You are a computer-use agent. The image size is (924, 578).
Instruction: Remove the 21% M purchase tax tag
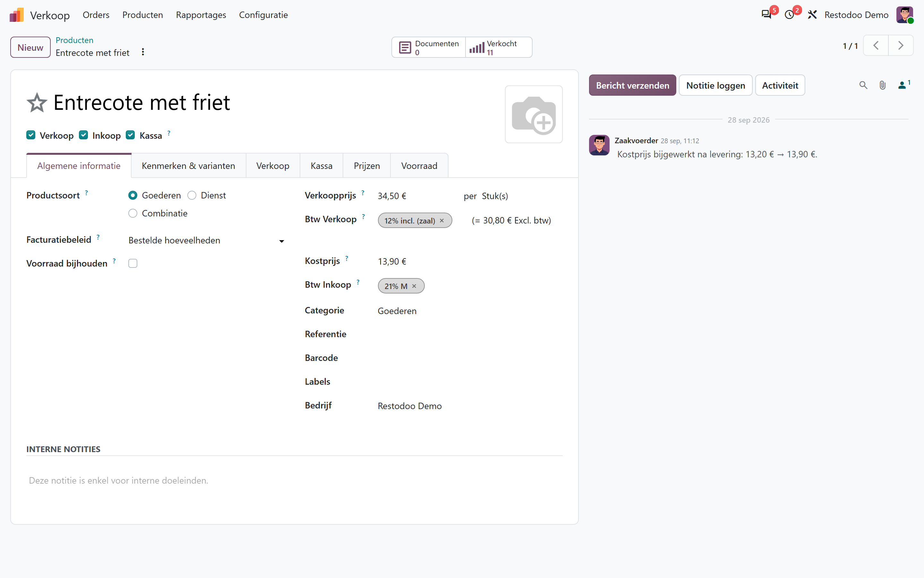coord(414,286)
